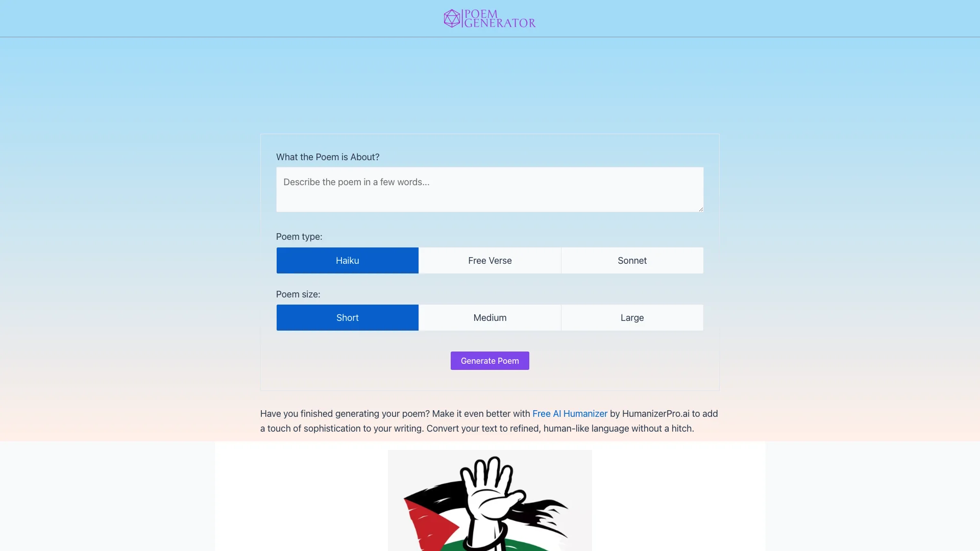This screenshot has width=980, height=551.
Task: Click inside the poem description textarea
Action: coord(490,189)
